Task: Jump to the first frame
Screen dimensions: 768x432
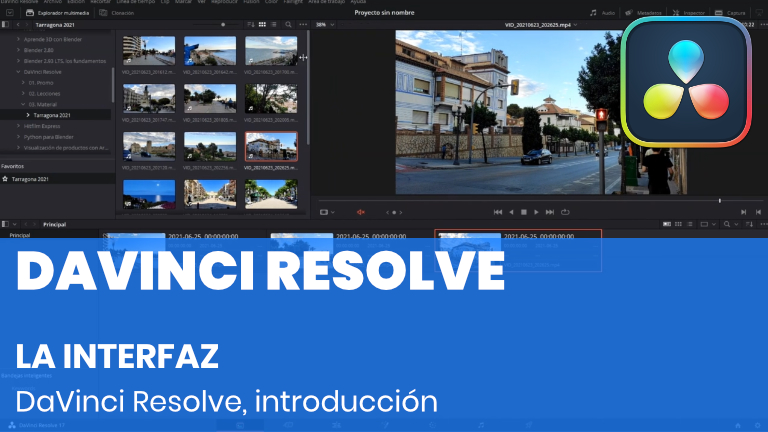Action: pos(498,212)
